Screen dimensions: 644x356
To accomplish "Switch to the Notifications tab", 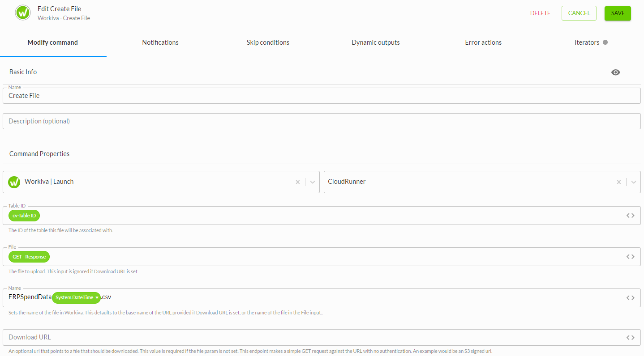I will click(160, 42).
